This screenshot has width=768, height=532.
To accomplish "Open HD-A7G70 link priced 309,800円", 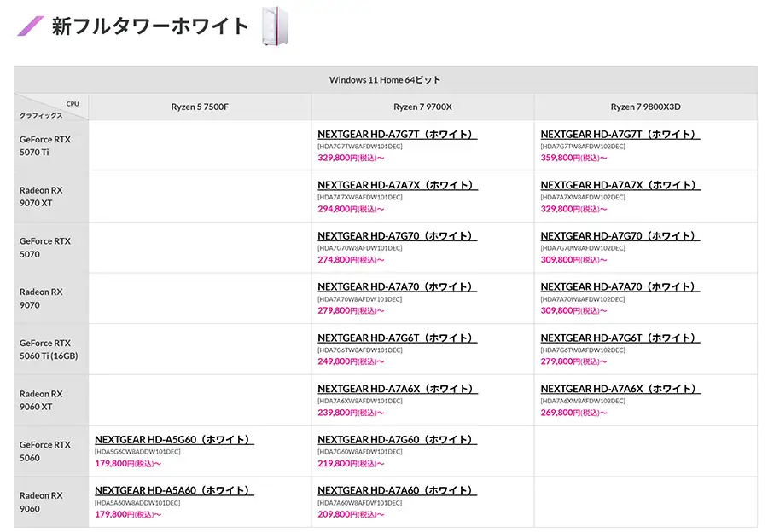I will (620, 236).
